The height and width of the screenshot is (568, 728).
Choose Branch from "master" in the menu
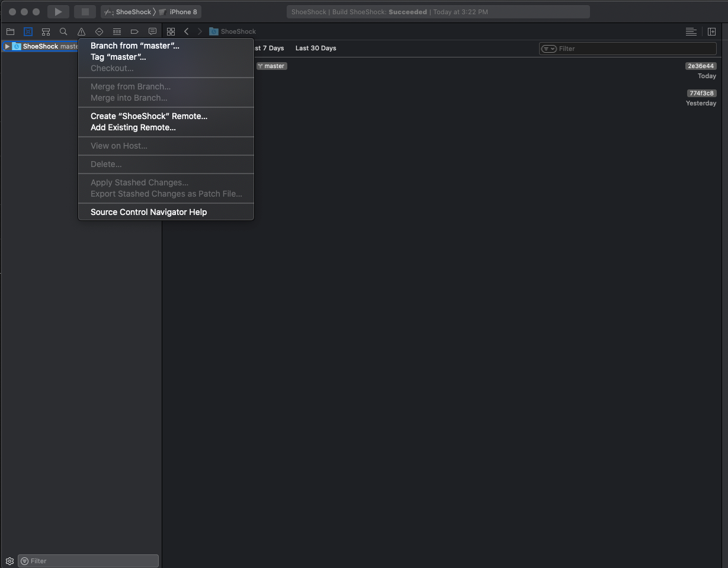tap(135, 46)
